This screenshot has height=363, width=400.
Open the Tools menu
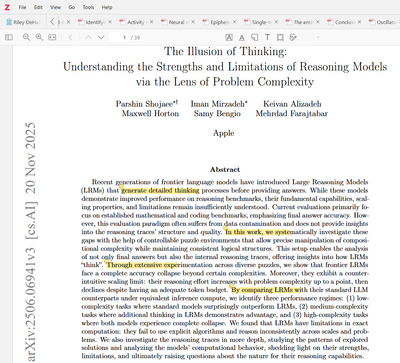(88, 7)
